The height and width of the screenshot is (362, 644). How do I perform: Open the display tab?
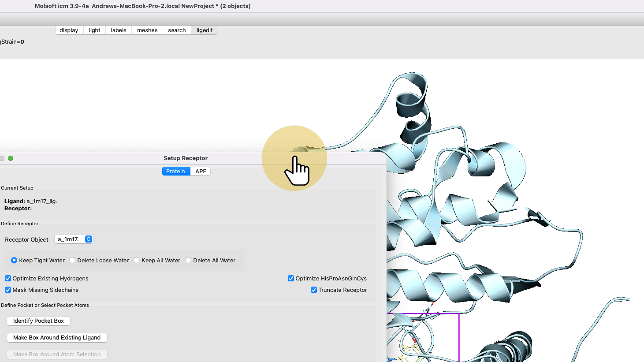tap(69, 30)
